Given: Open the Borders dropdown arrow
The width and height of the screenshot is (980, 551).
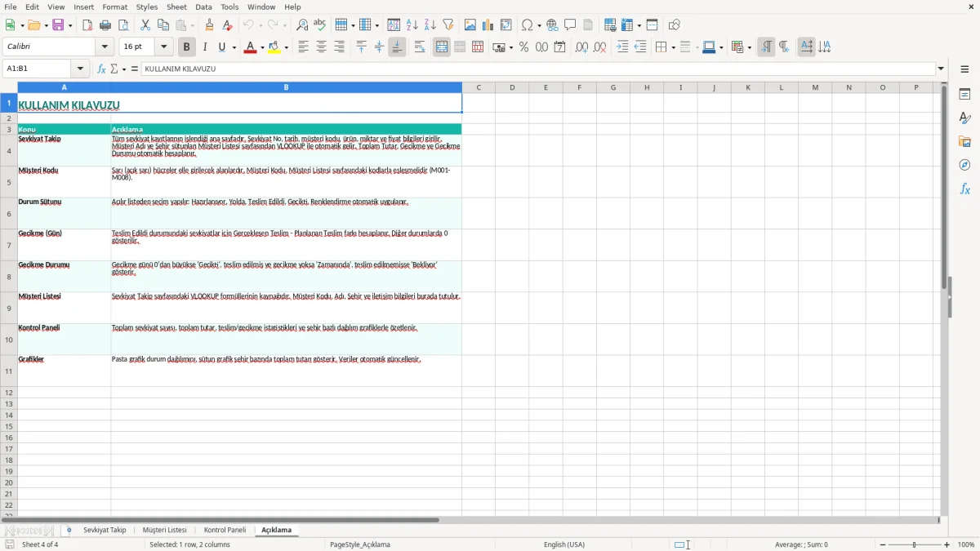Looking at the screenshot, I should [x=672, y=47].
